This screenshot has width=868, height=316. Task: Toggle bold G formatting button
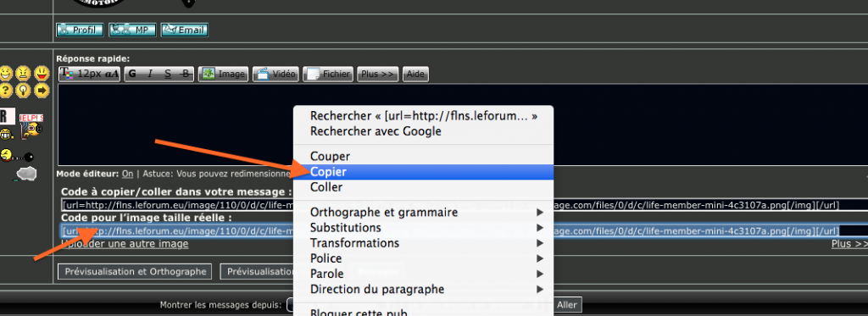(132, 74)
